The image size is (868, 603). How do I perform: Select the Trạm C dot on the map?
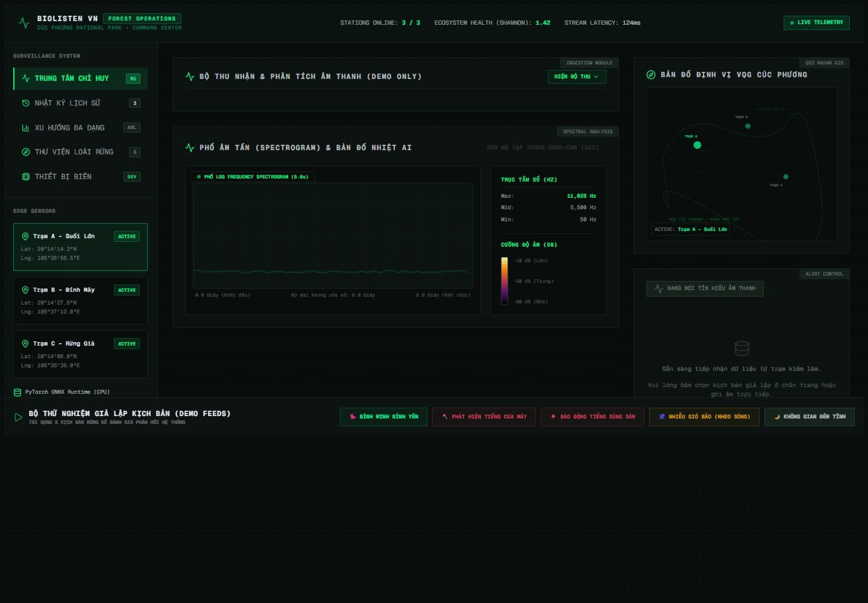(785, 177)
